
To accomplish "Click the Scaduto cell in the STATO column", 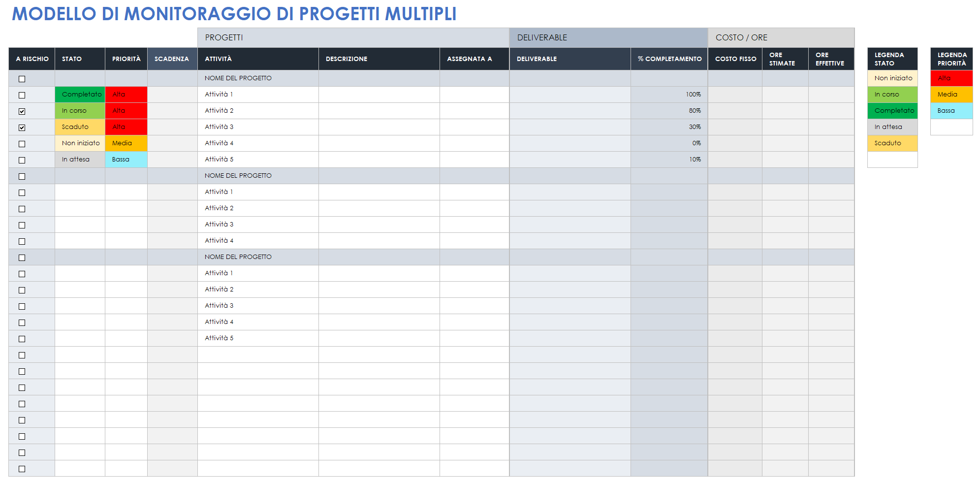I will coord(80,127).
